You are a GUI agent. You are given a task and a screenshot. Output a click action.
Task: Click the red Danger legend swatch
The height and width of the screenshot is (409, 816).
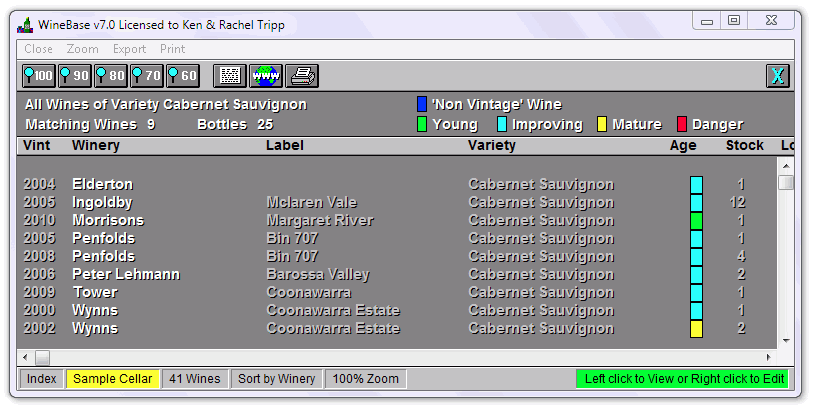(682, 124)
